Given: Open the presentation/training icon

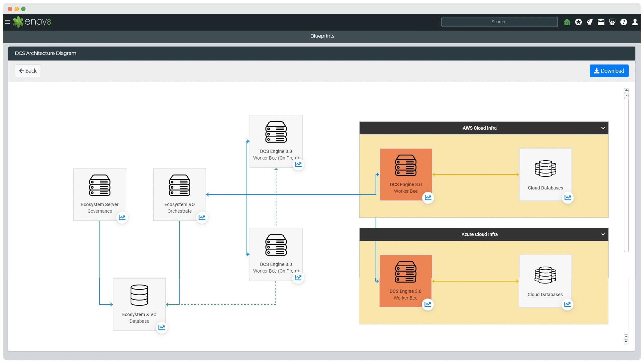Looking at the screenshot, I should click(612, 22).
